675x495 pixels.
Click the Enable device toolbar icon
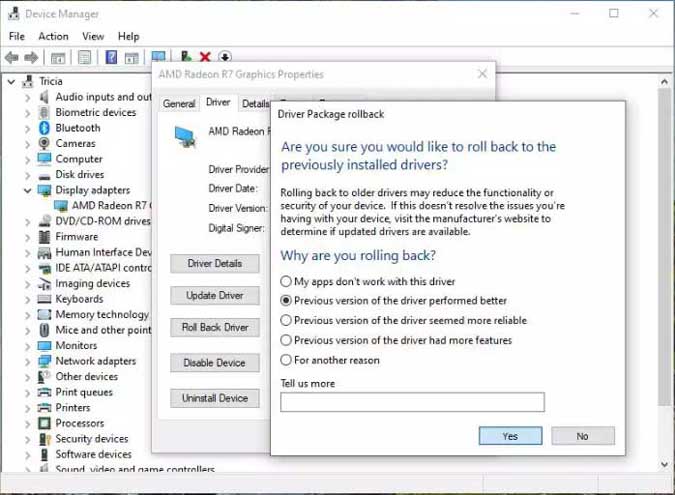[186, 56]
